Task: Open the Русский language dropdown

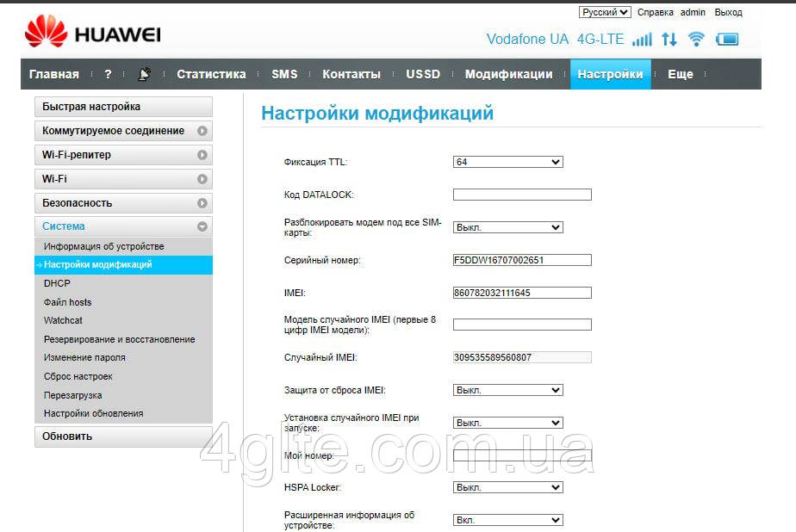Action: 605,12
